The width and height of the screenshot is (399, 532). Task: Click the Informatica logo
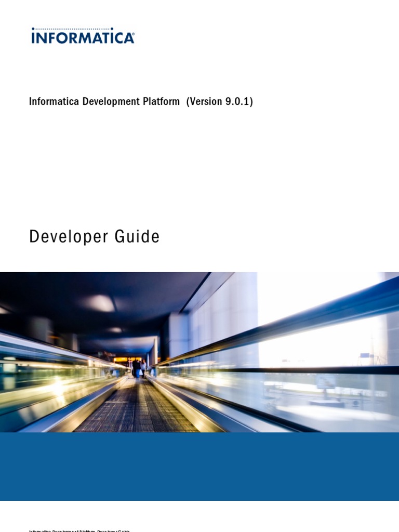click(83, 36)
